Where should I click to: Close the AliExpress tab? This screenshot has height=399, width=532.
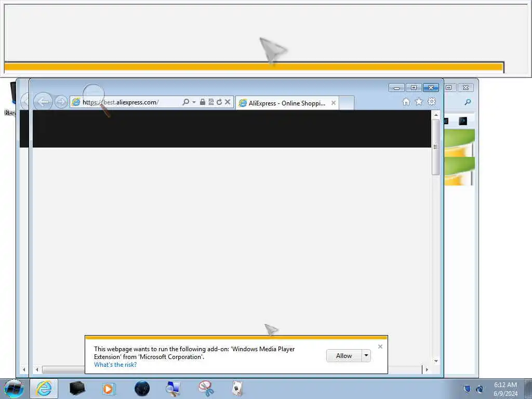tap(334, 103)
